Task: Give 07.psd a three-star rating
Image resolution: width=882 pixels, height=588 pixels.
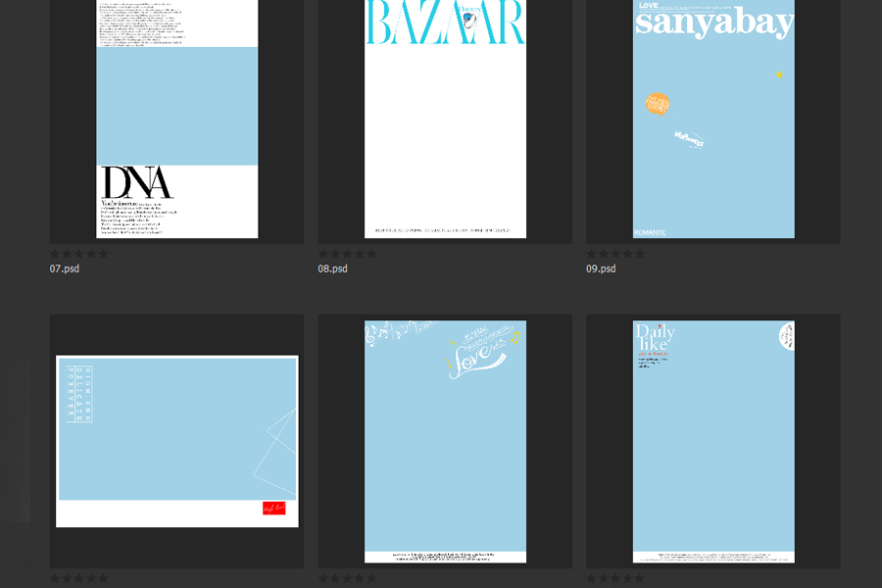Action: (x=79, y=254)
